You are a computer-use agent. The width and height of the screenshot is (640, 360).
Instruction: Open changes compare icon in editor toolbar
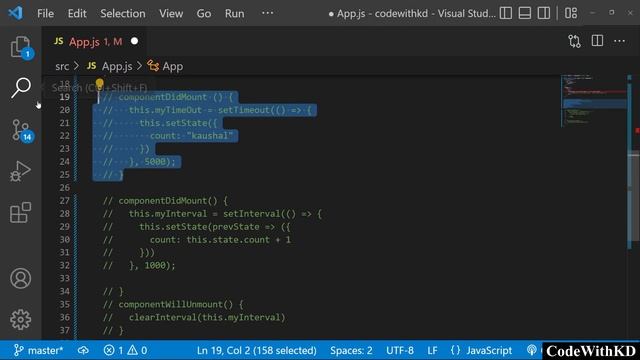click(x=574, y=41)
